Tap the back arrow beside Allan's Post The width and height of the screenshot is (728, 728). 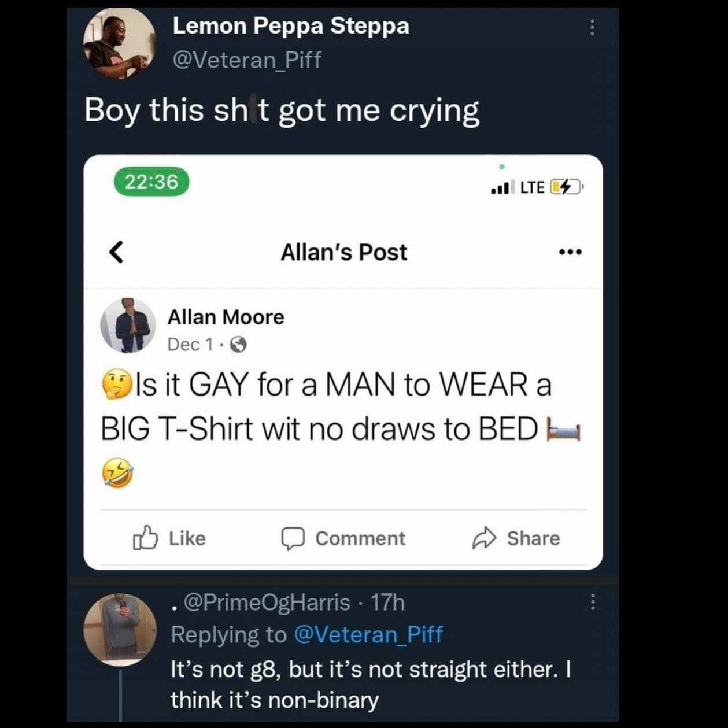tap(116, 252)
